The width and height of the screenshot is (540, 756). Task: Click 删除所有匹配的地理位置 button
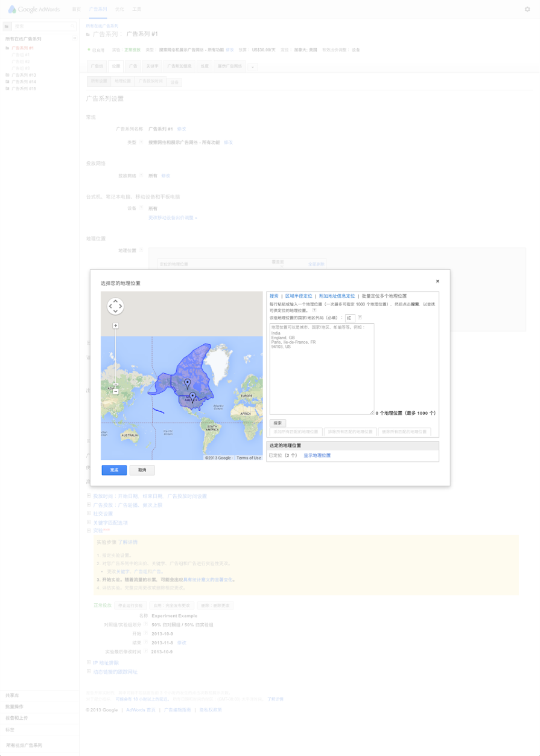pos(404,432)
